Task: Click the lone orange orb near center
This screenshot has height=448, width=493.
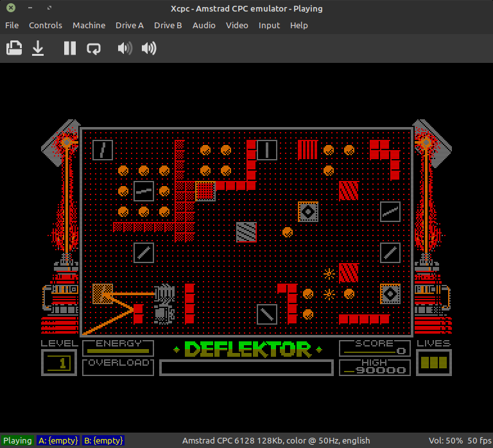Action: coord(288,232)
